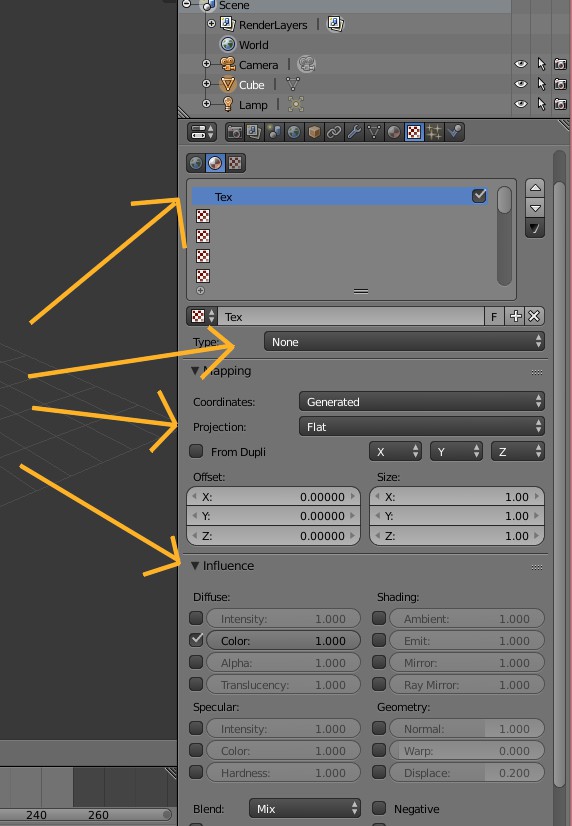The width and height of the screenshot is (572, 826).
Task: Click the Diffuse Color influence slider
Action: (x=283, y=641)
